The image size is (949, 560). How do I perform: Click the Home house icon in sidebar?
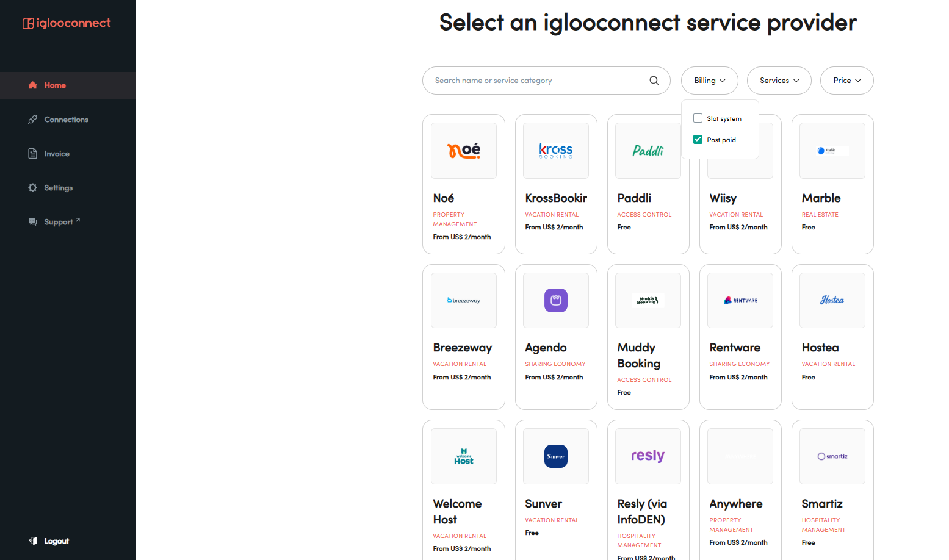(33, 85)
